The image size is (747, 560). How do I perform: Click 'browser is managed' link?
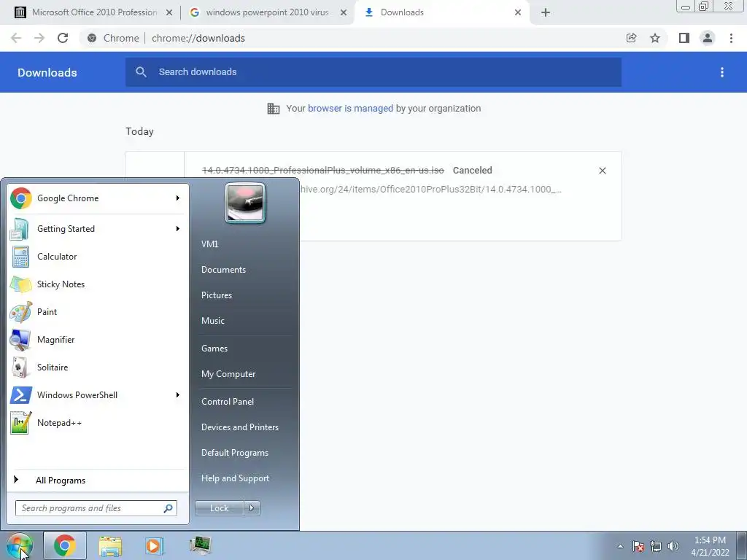coord(350,109)
